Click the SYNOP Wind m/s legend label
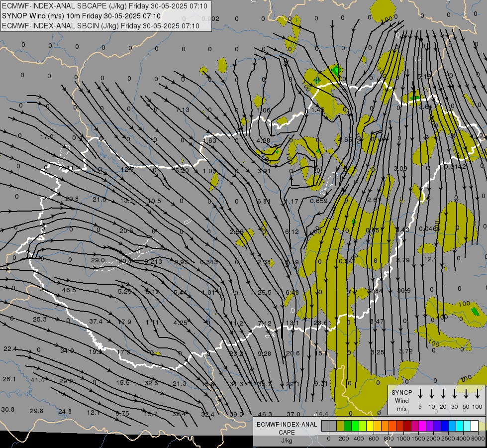The image size is (487, 448). [x=401, y=400]
